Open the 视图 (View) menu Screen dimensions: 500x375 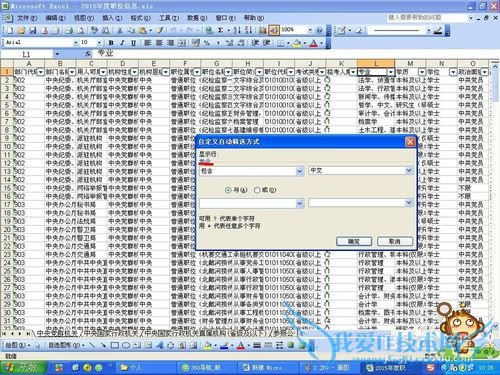pos(84,18)
